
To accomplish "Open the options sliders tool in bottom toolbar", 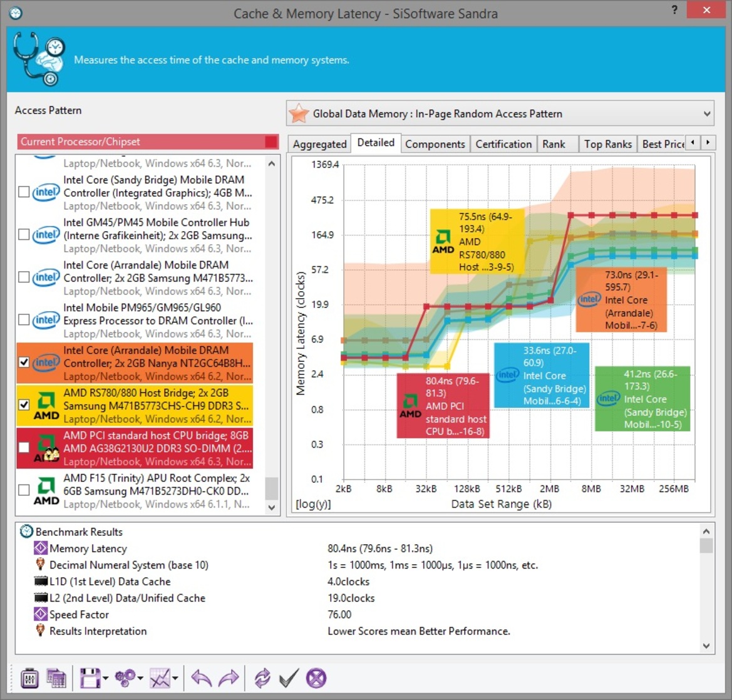I will 30,678.
